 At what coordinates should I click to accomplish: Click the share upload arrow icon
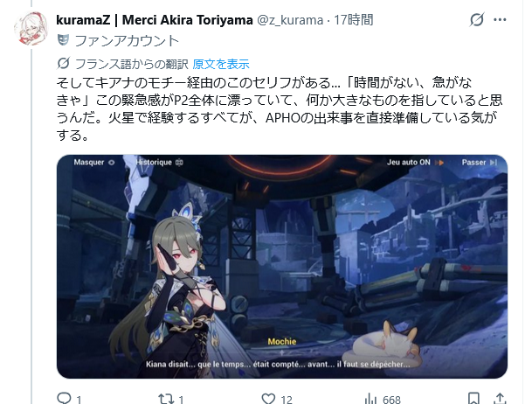click(500, 398)
